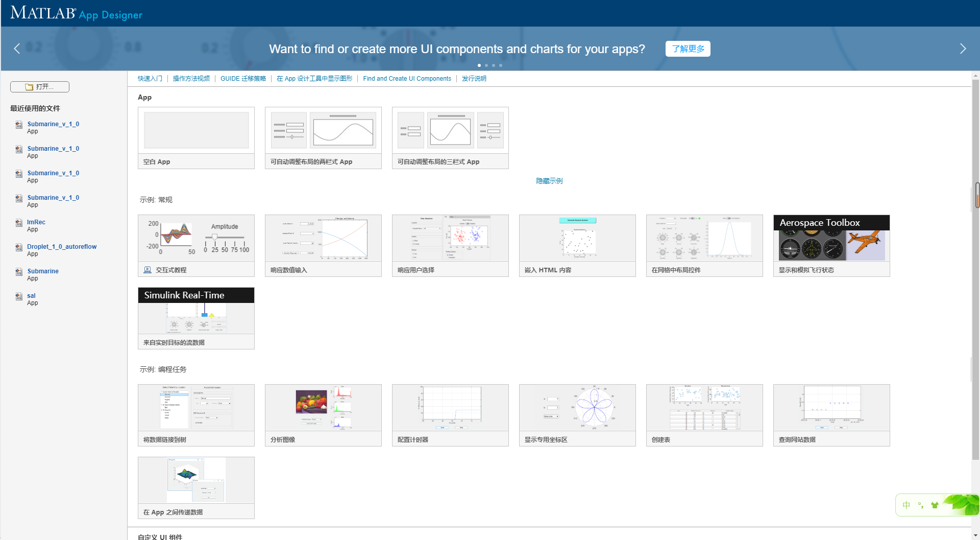Open the 显示专用坐标区 example
This screenshot has height=540, width=980.
577,415
